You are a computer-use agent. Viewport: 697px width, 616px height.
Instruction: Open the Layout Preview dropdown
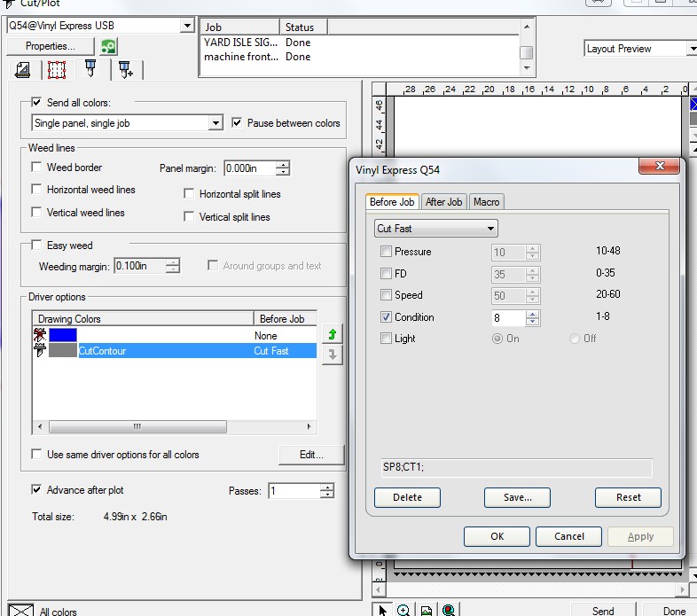pyautogui.click(x=691, y=49)
